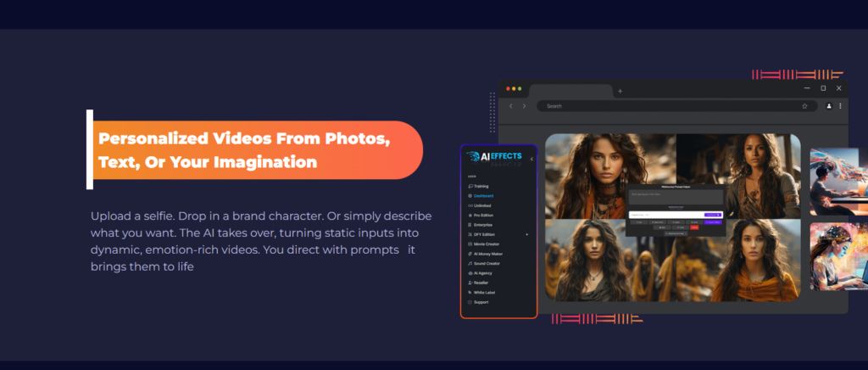Viewport: 868px width, 370px height.
Task: Click the red traffic-light dot
Action: pos(509,88)
